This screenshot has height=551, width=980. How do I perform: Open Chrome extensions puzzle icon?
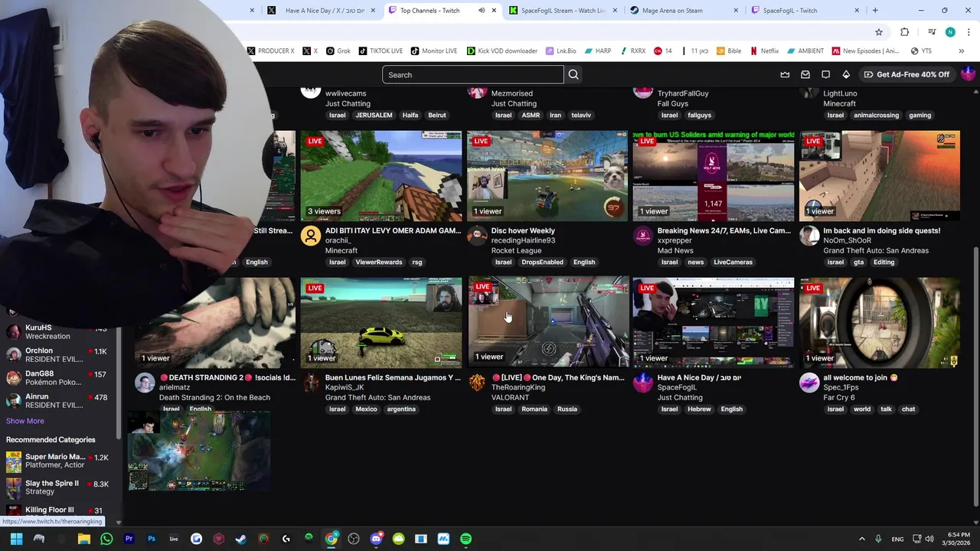(x=905, y=32)
